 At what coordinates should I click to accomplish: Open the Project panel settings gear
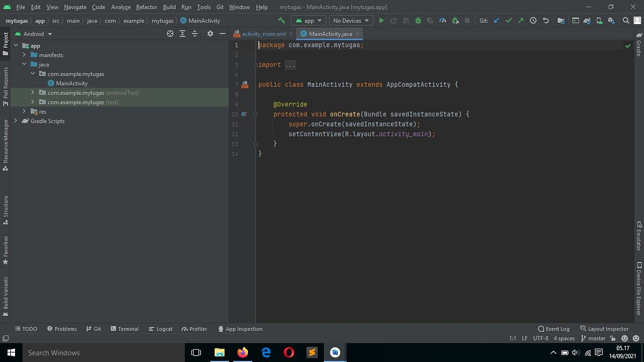[x=210, y=33]
